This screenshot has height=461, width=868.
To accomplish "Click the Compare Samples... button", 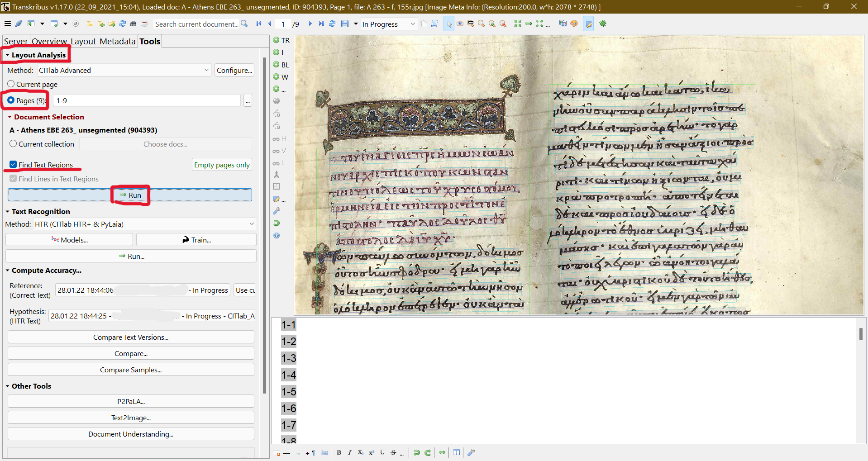I will tap(131, 370).
